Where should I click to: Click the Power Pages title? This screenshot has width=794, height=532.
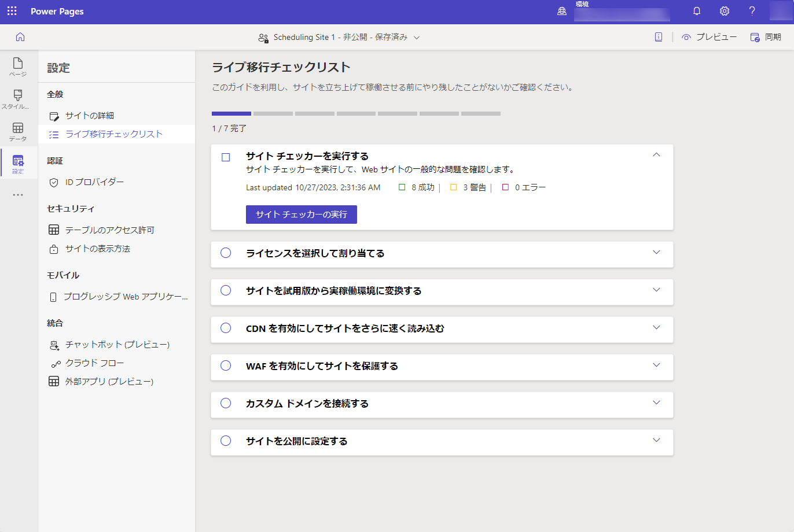point(57,12)
